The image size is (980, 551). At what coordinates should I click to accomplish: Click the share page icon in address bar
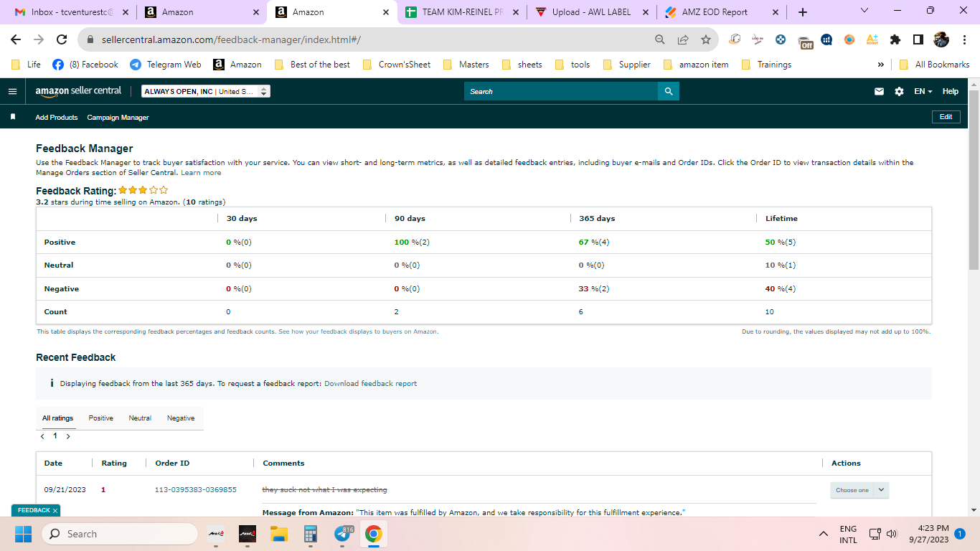point(683,39)
